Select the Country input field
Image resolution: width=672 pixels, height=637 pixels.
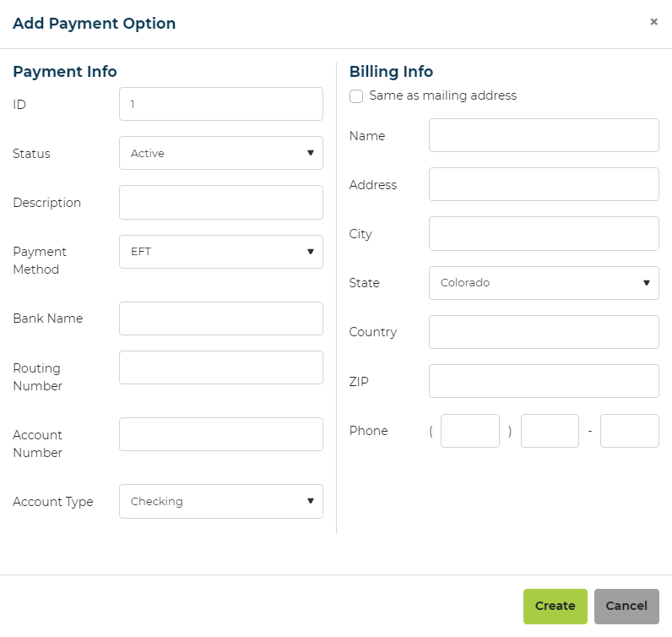point(544,332)
